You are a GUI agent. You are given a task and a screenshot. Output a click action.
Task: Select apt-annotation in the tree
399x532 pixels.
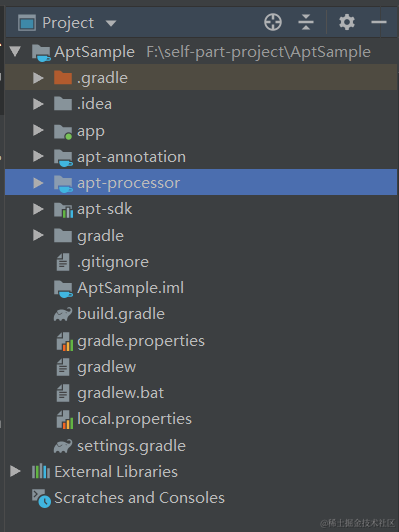[131, 157]
